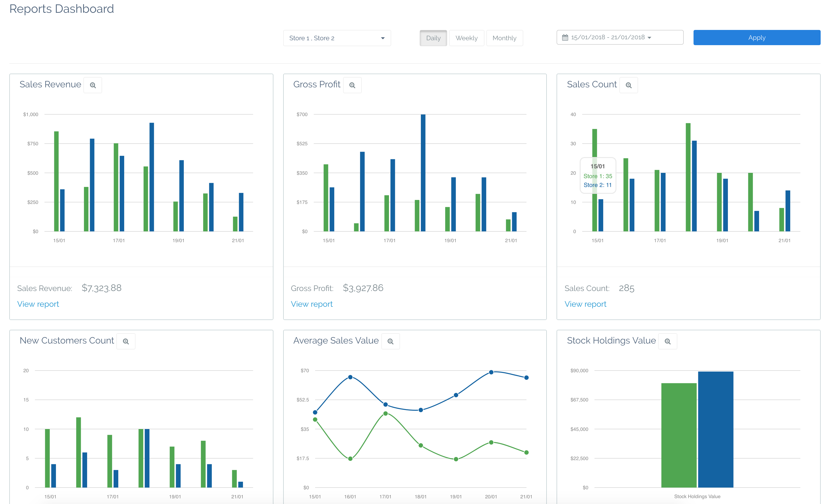Image resolution: width=829 pixels, height=504 pixels.
Task: Click the tallest blue bar in Sales Revenue chart
Action: click(x=152, y=177)
